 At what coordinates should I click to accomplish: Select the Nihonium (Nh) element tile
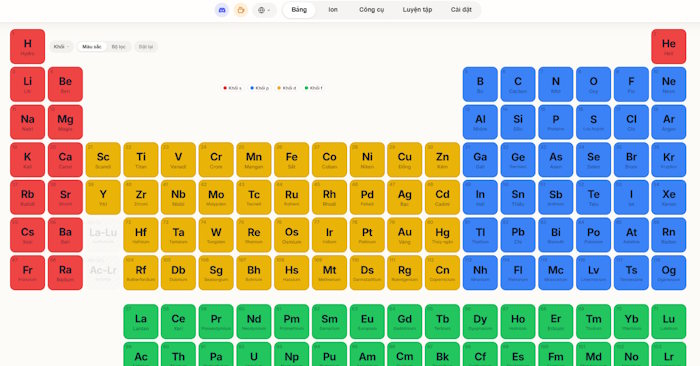point(480,273)
